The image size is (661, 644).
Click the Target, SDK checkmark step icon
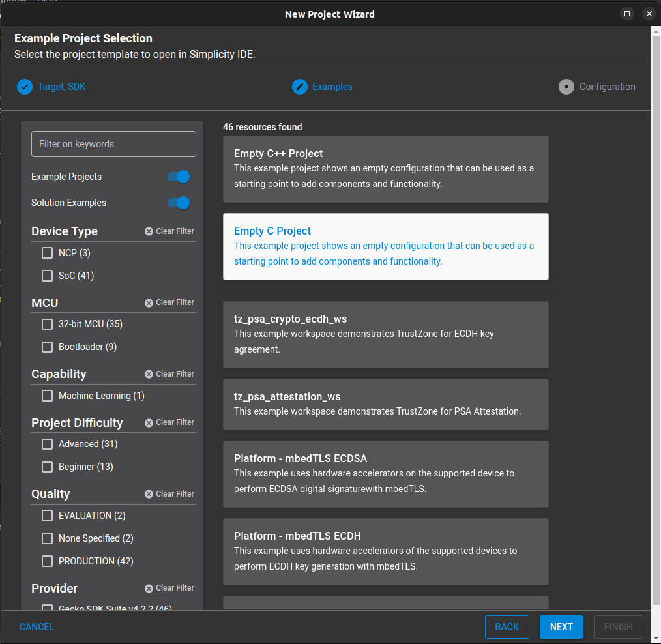click(x=25, y=87)
